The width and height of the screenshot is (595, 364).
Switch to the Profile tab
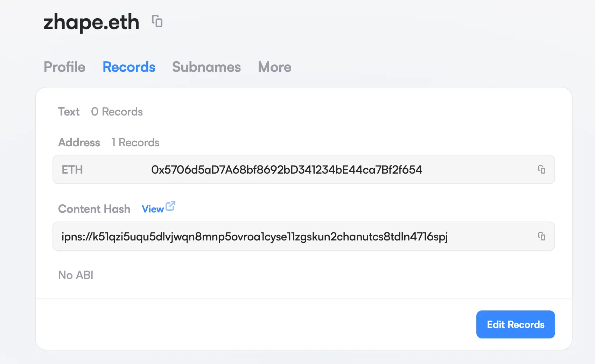[x=64, y=67]
